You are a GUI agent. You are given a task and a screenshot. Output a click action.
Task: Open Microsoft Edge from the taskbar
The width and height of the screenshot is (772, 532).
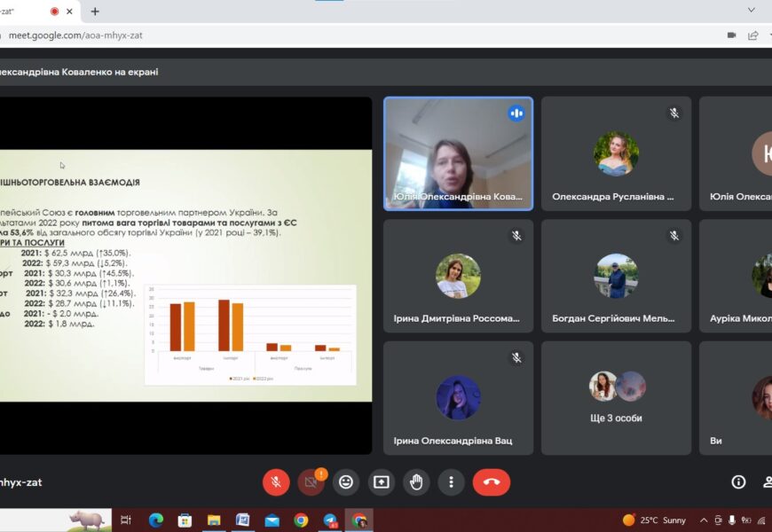(156, 520)
